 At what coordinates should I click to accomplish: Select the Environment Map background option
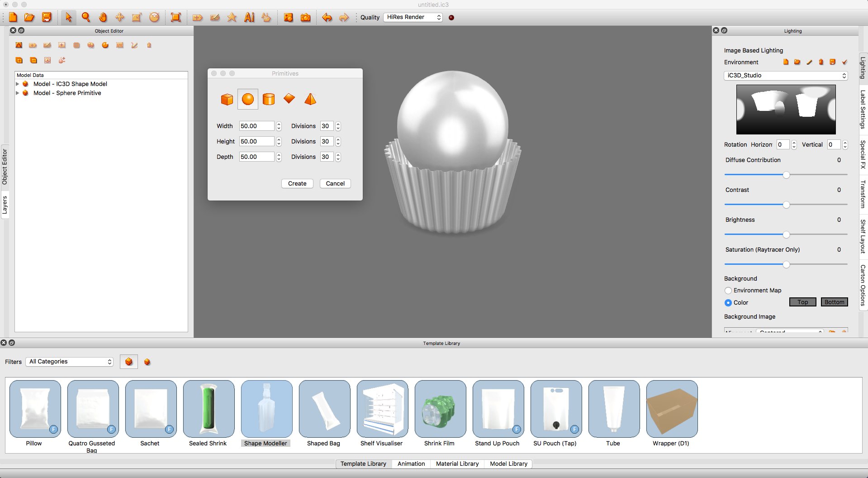point(728,291)
